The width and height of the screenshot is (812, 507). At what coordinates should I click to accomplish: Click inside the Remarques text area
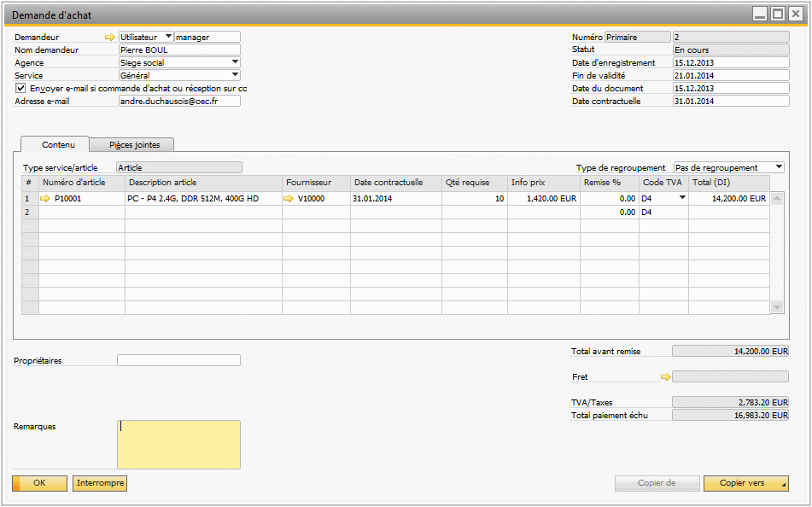point(178,444)
